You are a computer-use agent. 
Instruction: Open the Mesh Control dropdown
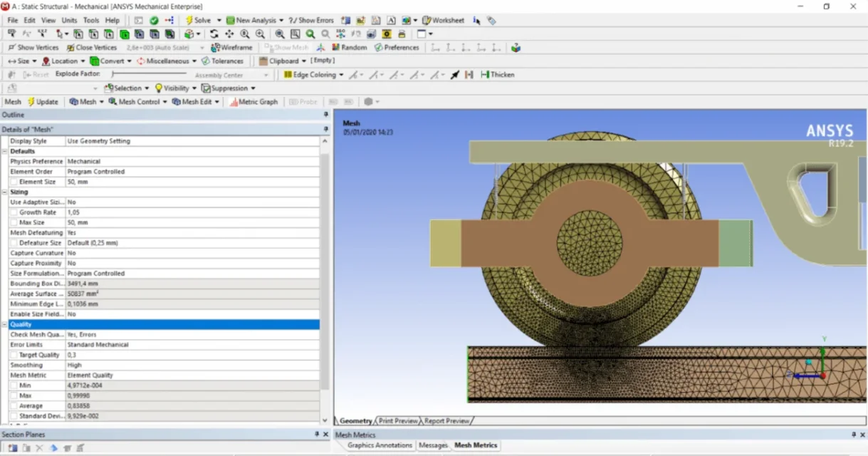pos(138,102)
